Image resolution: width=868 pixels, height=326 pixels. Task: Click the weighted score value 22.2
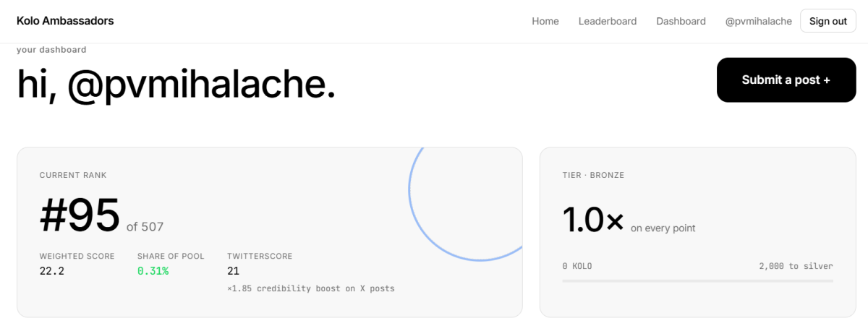tap(52, 271)
